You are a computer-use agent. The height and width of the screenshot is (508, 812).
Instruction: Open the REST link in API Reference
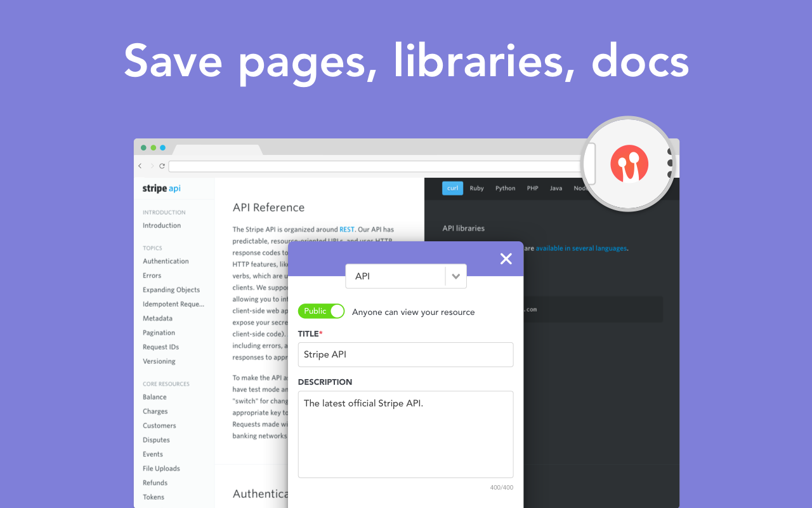(x=347, y=229)
